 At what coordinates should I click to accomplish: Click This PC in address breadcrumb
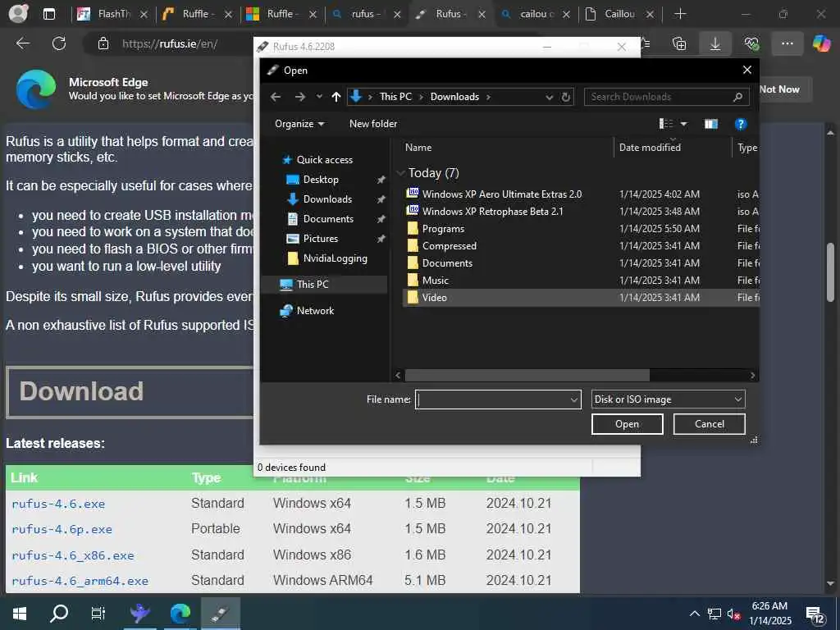pos(395,97)
